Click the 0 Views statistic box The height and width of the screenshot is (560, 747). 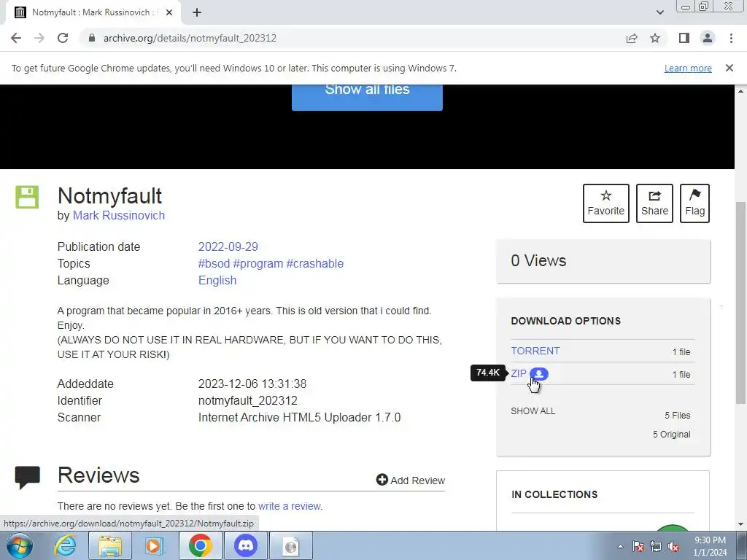603,261
